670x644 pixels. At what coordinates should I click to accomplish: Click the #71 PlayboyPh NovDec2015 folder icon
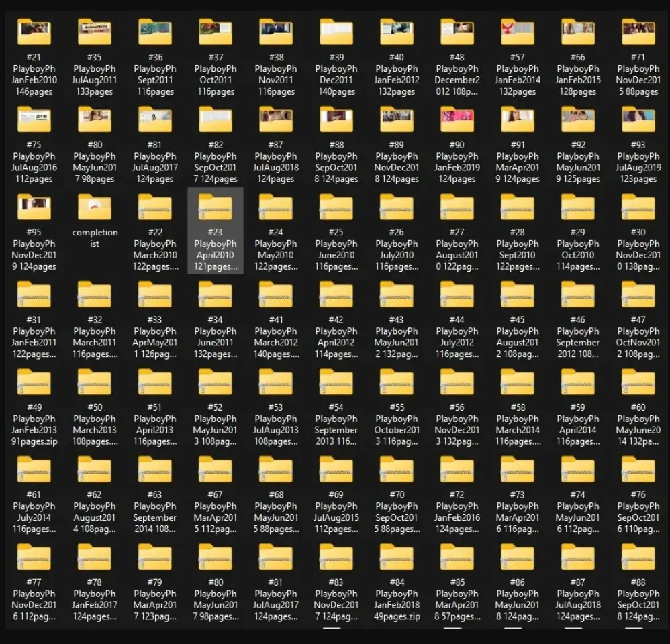(638, 32)
